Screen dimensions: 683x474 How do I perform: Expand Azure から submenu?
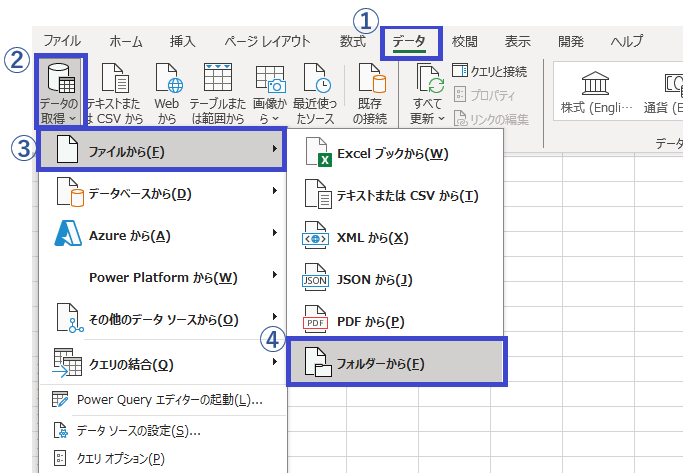162,235
